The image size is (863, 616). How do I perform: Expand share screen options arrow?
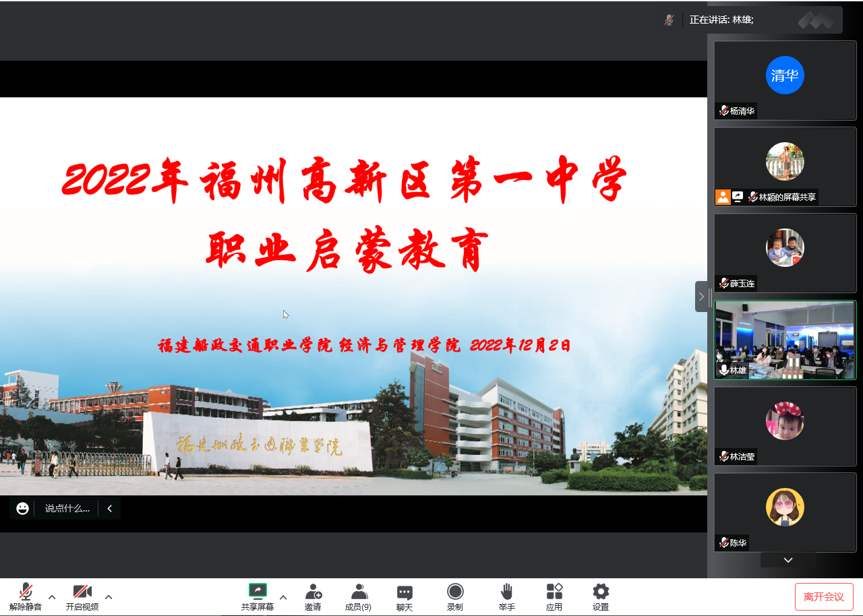[x=283, y=597]
